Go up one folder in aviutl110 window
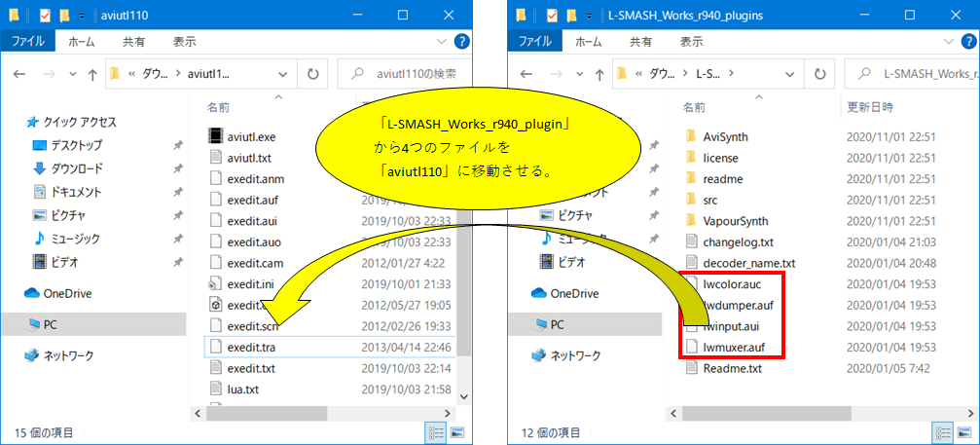This screenshot has height=445, width=980. 92,74
